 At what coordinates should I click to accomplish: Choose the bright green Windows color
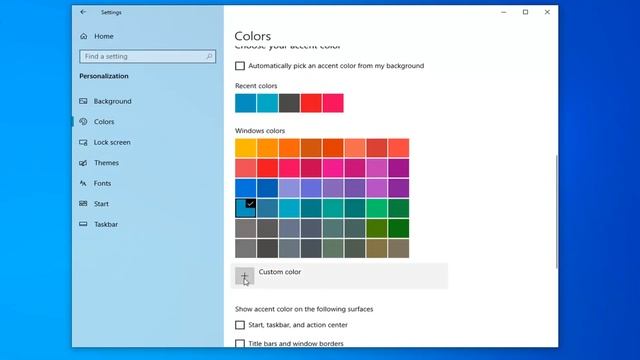pyautogui.click(x=377, y=208)
